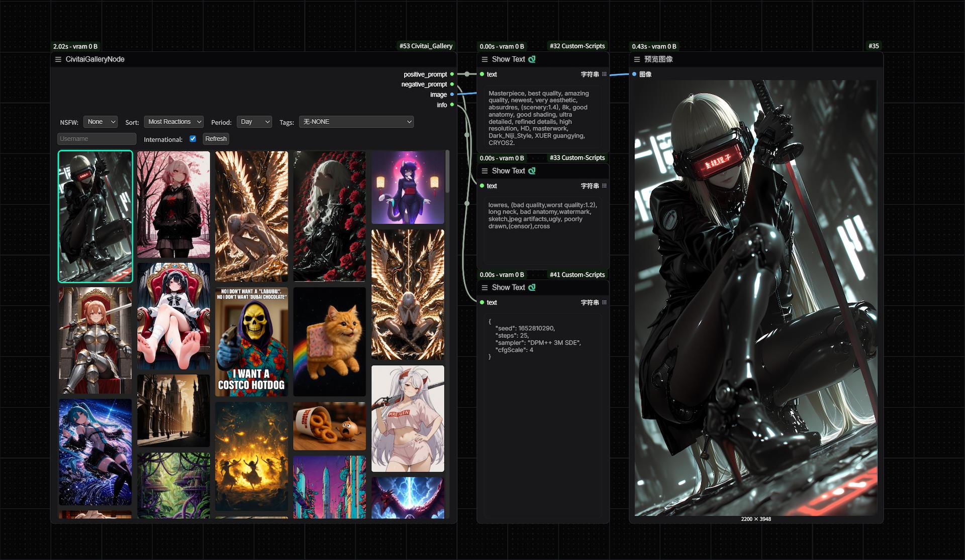Click the green Custom-Scripts logo on node #32
Screen dimensions: 965x560
(532, 59)
